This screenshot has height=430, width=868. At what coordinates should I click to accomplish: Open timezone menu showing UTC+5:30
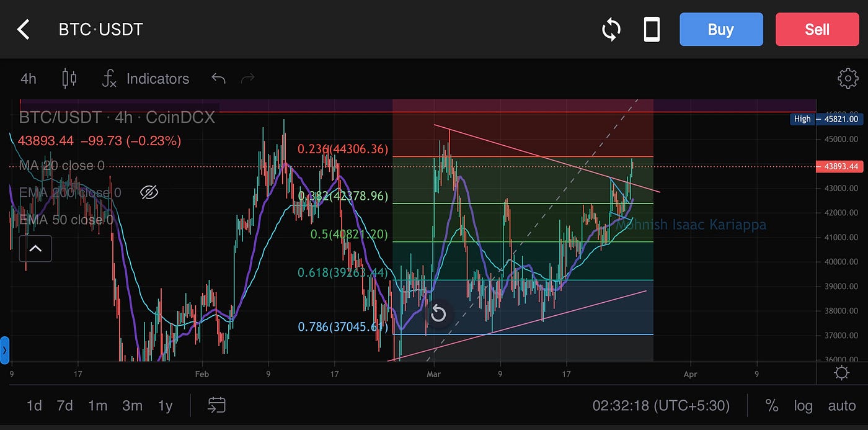pyautogui.click(x=661, y=406)
